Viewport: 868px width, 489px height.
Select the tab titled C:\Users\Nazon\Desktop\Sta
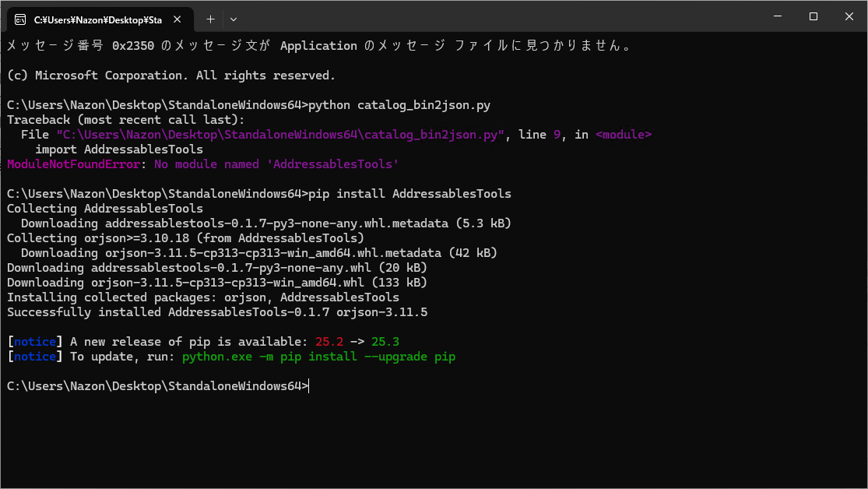tap(97, 18)
